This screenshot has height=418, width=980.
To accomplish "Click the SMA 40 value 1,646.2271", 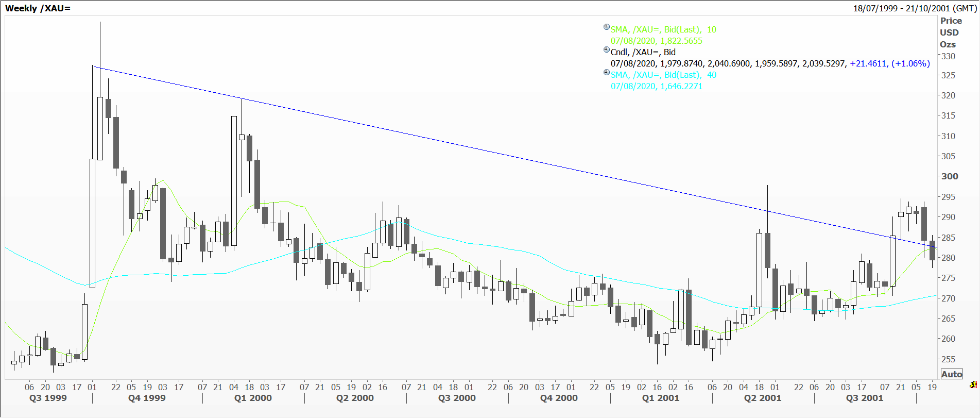I will (x=681, y=87).
